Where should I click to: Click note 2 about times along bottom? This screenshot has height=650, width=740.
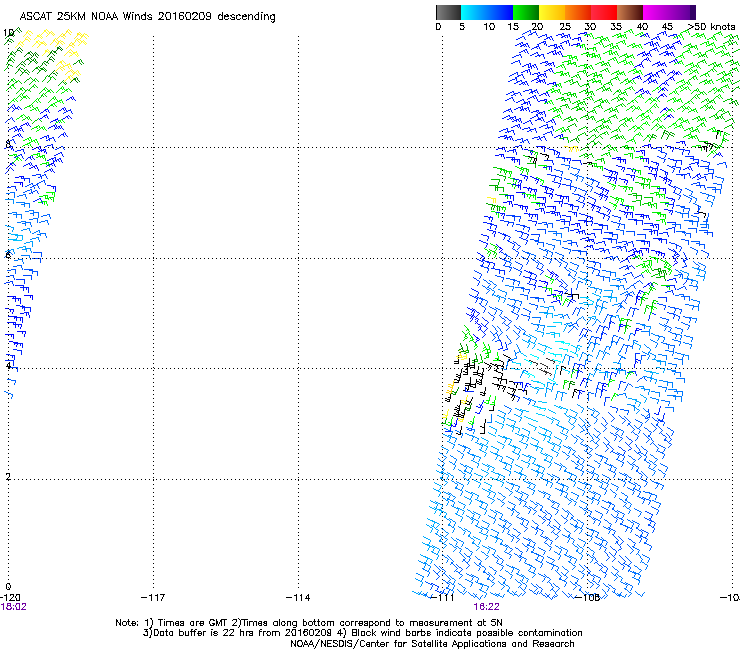pos(367,623)
